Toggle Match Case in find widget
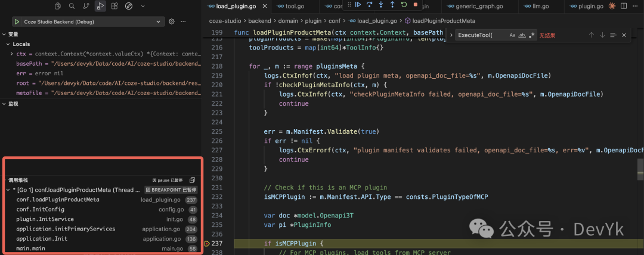Screen dimensions: 644x255 pos(512,35)
